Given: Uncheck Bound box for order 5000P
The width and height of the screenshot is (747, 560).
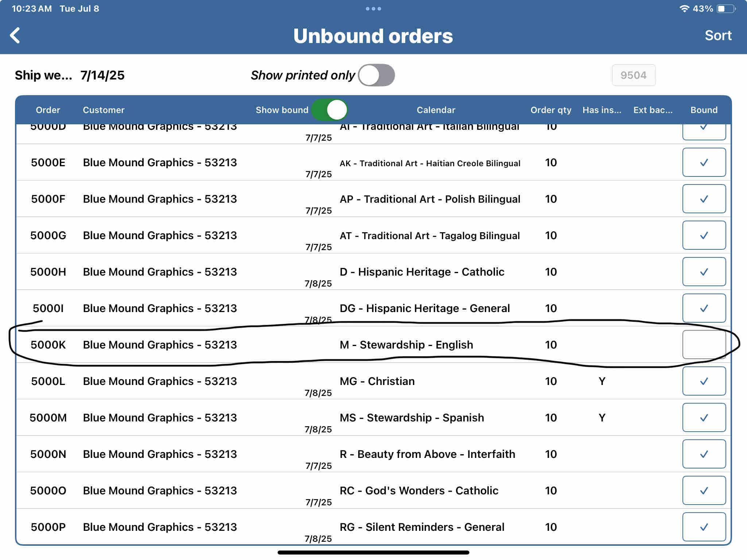Looking at the screenshot, I should 704,527.
